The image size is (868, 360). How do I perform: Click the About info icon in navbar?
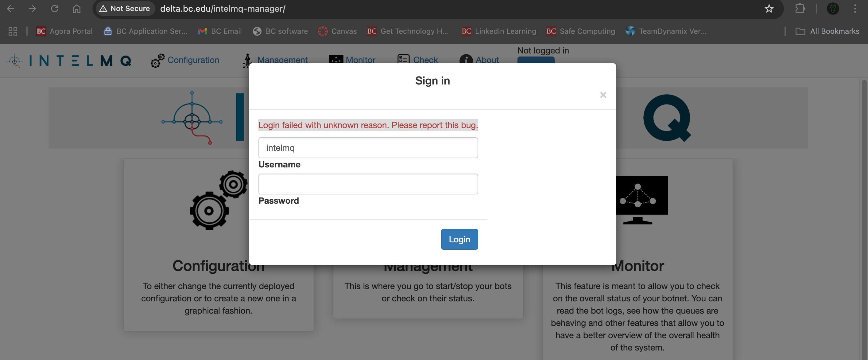[466, 60]
